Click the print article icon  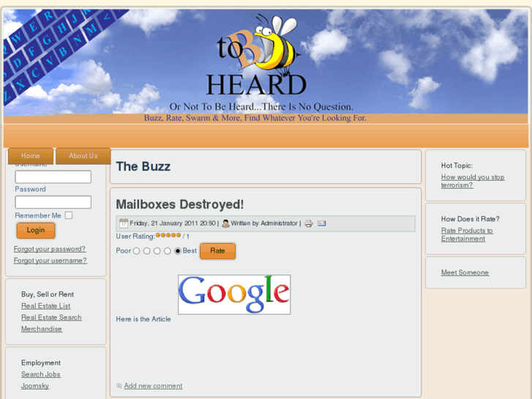click(x=308, y=223)
